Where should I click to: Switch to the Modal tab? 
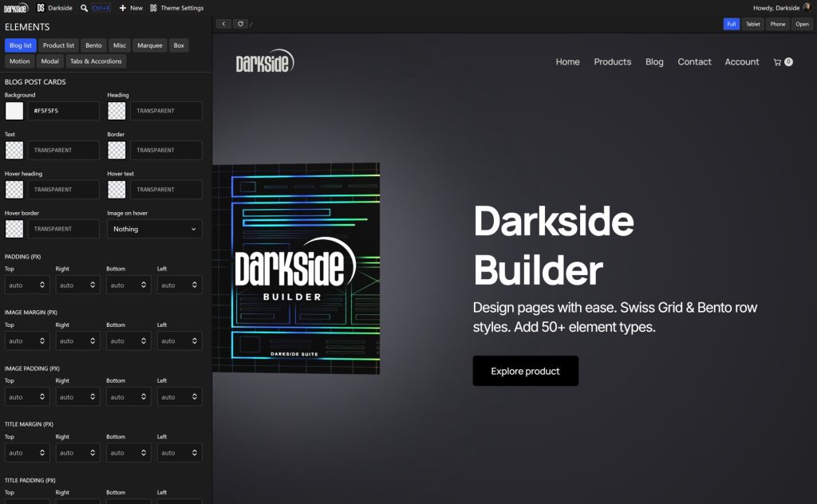click(50, 61)
